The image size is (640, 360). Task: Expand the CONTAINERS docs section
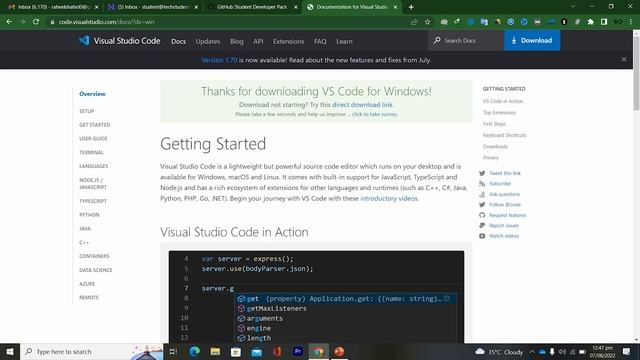coord(94,256)
